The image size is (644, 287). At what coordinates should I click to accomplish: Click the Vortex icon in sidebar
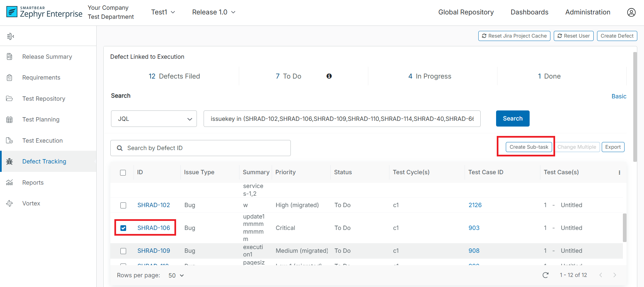[9, 203]
